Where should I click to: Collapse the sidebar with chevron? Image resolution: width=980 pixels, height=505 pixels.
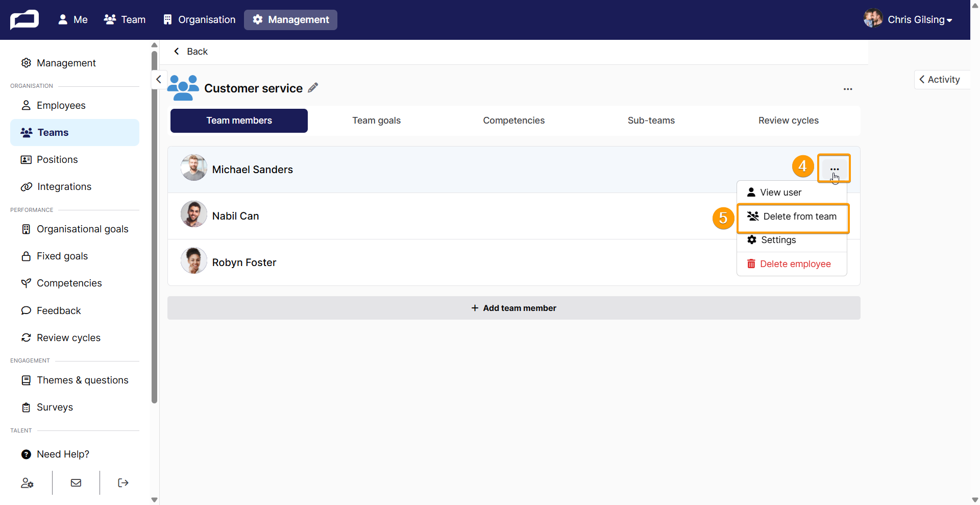point(159,79)
